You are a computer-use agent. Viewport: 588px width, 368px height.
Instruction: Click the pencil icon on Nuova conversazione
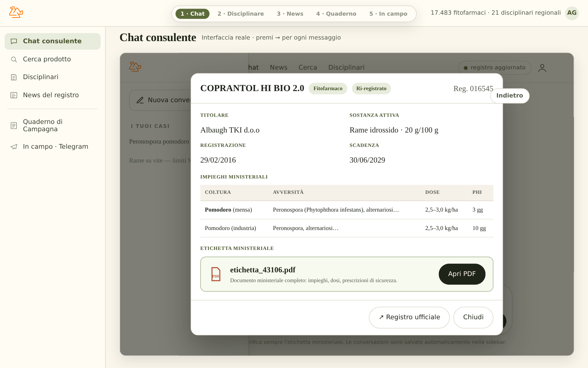point(140,100)
